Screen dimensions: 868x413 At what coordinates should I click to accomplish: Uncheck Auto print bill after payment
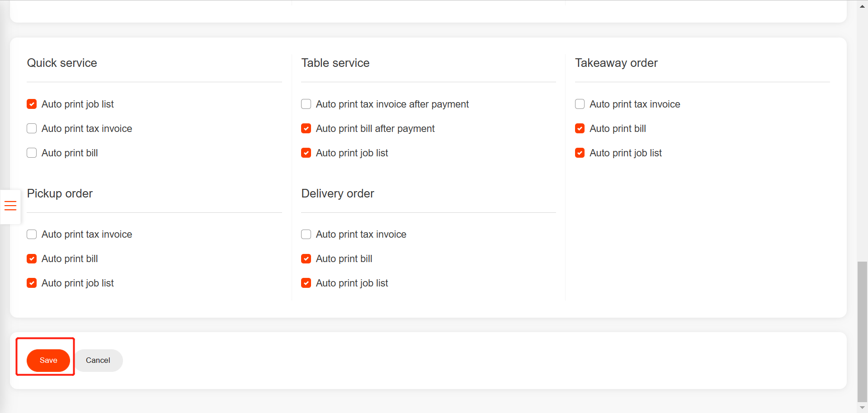306,128
